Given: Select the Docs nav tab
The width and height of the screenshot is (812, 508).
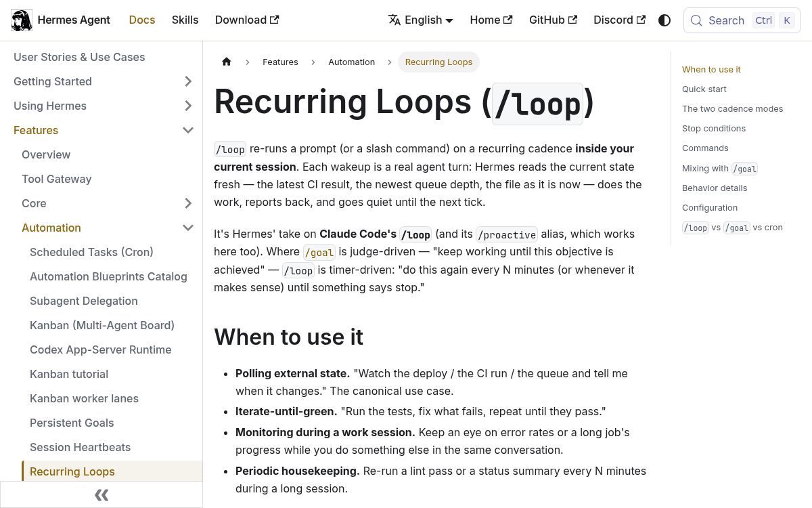Looking at the screenshot, I should [x=142, y=20].
